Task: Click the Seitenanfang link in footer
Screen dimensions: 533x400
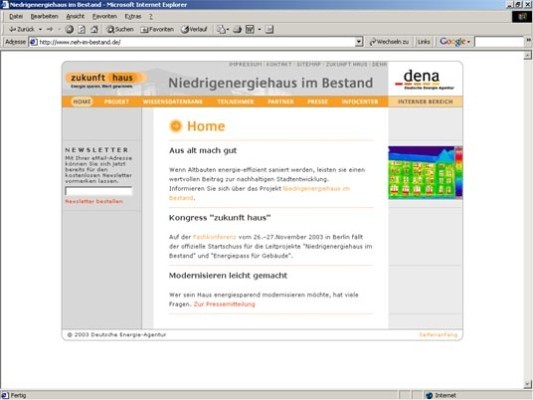Action: (x=438, y=335)
